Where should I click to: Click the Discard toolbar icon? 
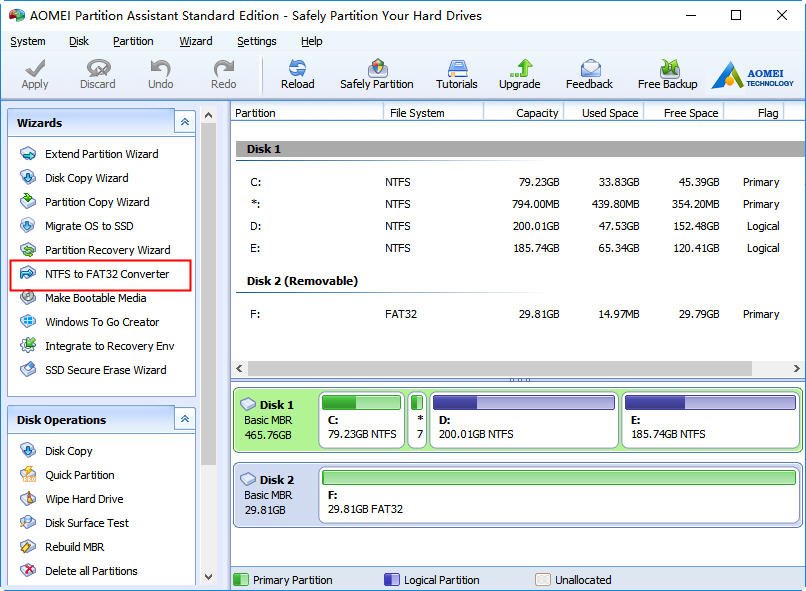pos(98,68)
